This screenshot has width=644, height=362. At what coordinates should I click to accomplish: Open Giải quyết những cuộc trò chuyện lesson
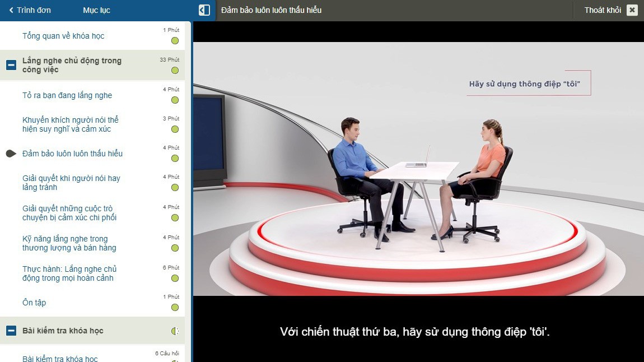coord(69,213)
